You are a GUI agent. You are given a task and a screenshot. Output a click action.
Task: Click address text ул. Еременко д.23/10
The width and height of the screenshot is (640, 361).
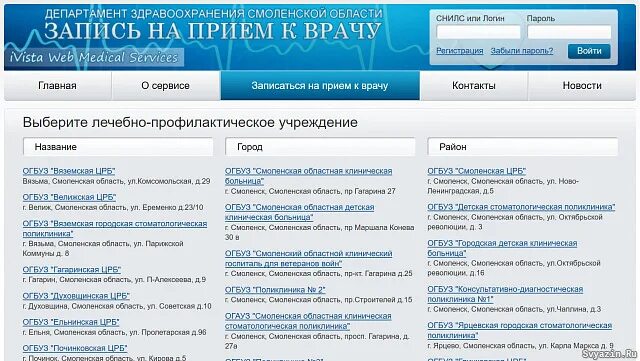point(167,207)
